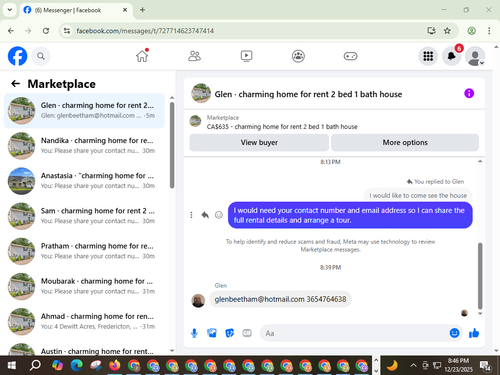The height and width of the screenshot is (375, 500).
Task: Reply to the sent message arrow icon
Action: (205, 215)
